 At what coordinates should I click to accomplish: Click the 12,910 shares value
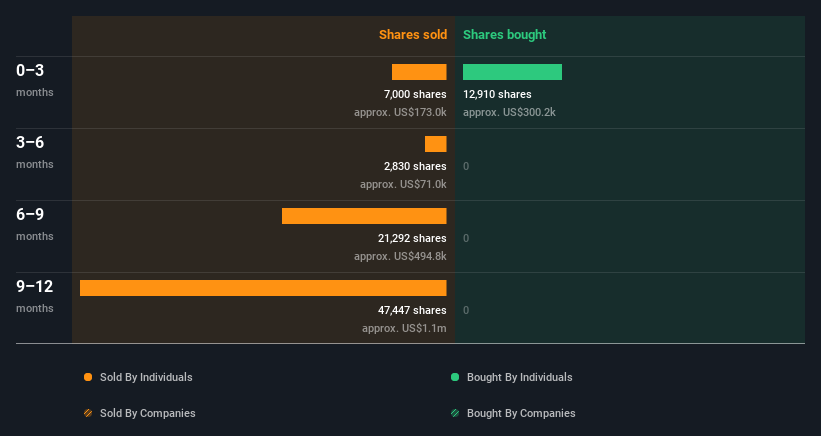click(497, 94)
